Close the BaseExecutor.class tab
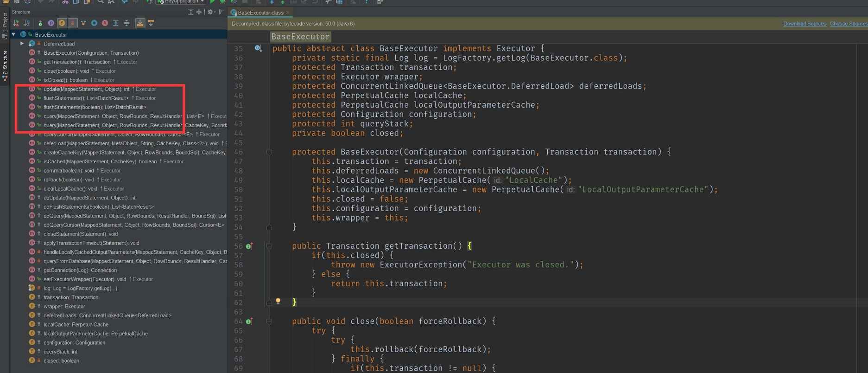The width and height of the screenshot is (868, 373). (288, 13)
